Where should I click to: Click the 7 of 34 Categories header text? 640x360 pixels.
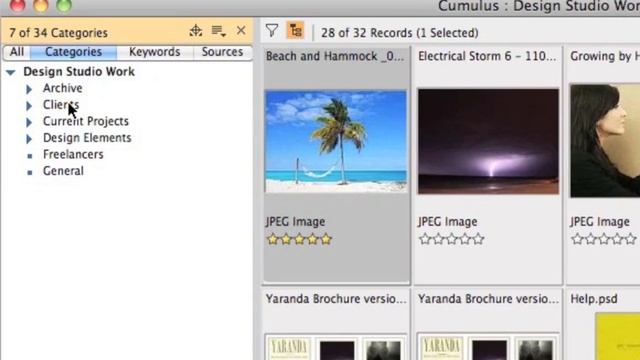58,33
